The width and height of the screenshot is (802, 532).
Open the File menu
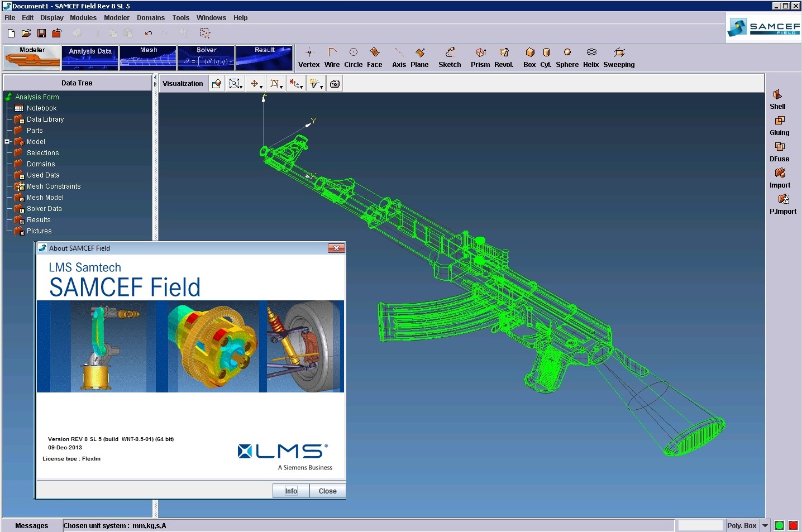tap(10, 18)
